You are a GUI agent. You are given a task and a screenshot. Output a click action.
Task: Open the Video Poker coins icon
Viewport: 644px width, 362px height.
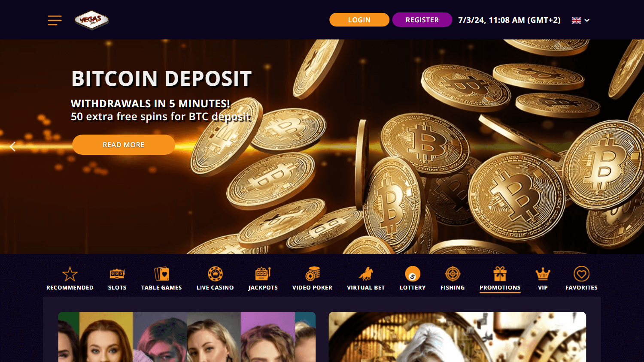[x=313, y=274]
